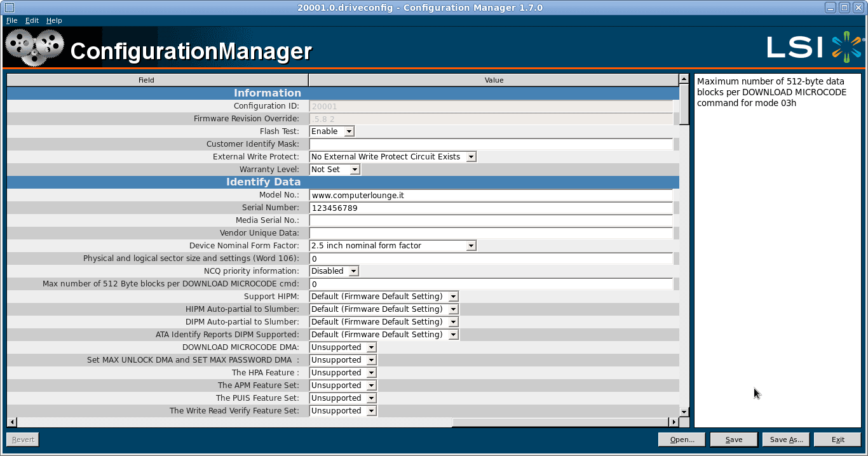Click the Exit button
Image resolution: width=868 pixels, height=456 pixels.
pyautogui.click(x=837, y=439)
